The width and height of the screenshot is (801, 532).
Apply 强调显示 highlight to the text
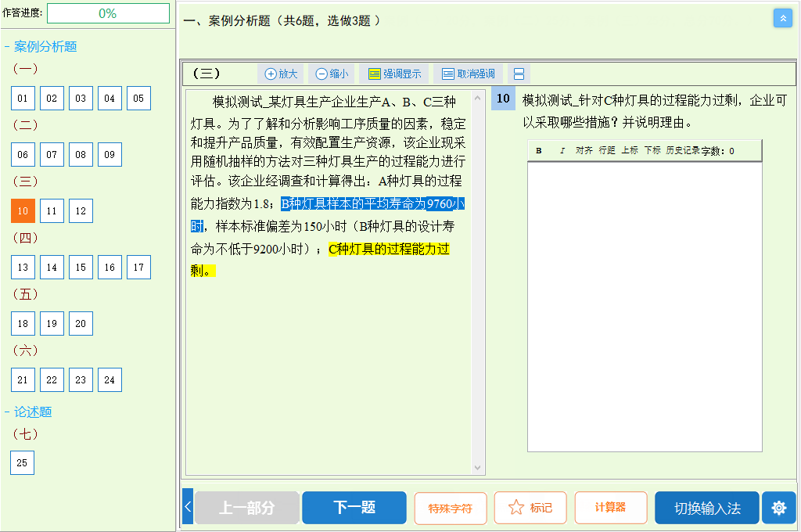394,74
